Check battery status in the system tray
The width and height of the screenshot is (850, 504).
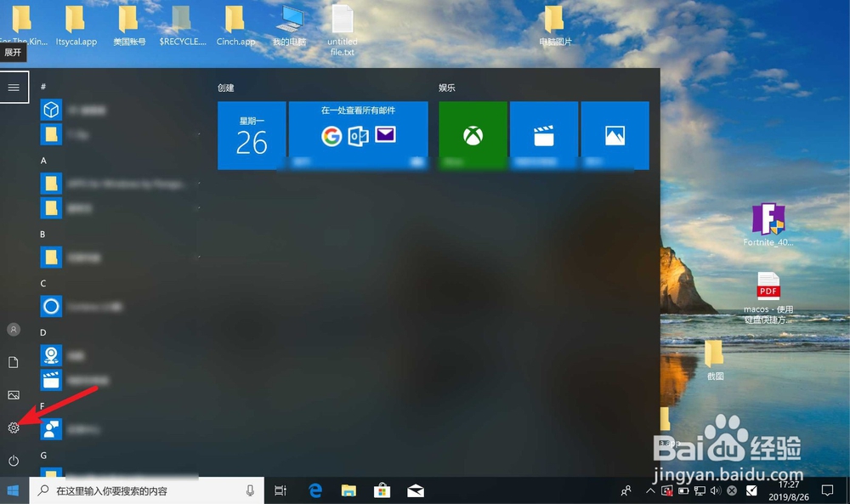(684, 490)
